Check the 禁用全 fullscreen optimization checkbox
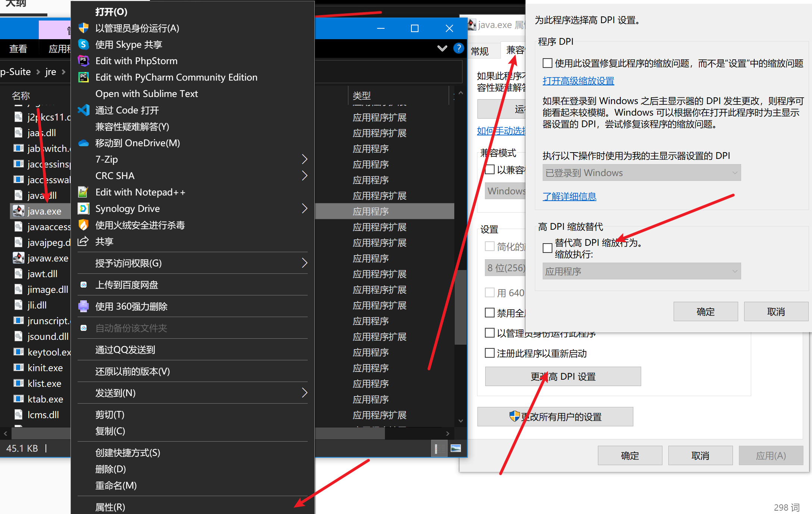Screen dimensions: 812x514 pos(490,313)
